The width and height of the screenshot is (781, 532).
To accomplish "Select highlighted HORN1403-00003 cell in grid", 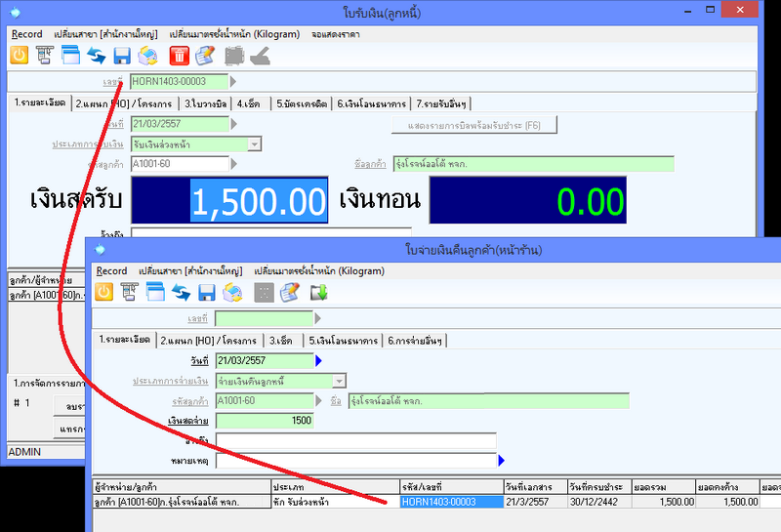I will click(451, 502).
